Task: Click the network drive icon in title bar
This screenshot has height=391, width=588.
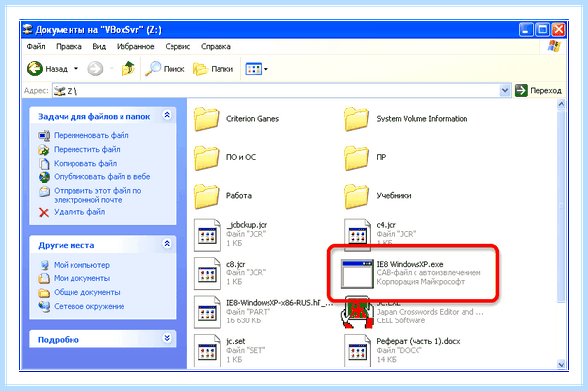Action: coord(27,29)
